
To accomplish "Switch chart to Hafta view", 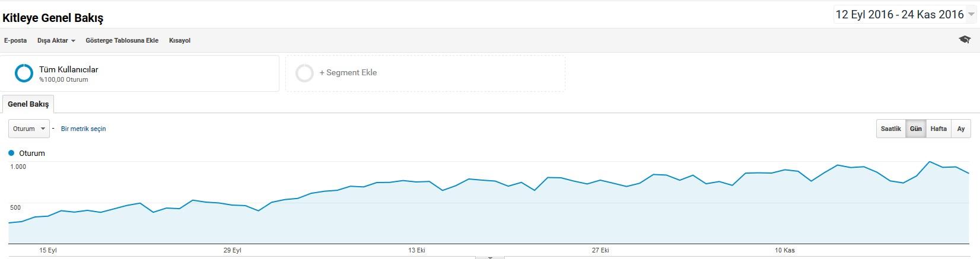I will pyautogui.click(x=938, y=129).
